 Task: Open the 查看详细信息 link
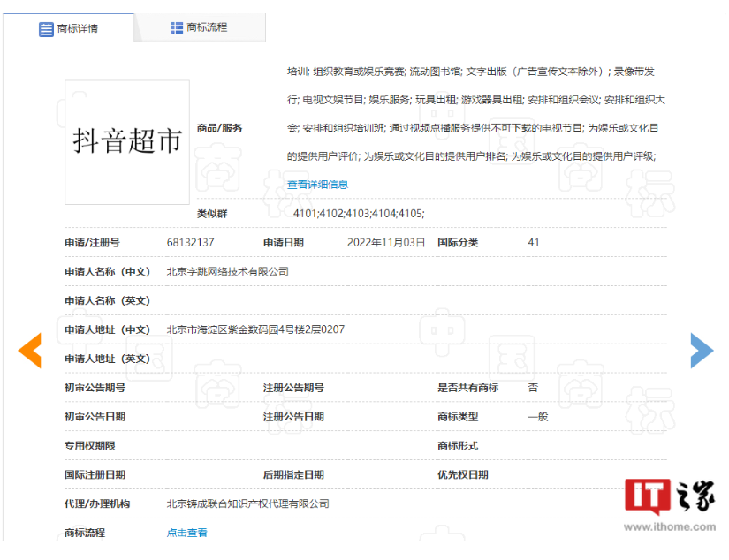pyautogui.click(x=317, y=185)
